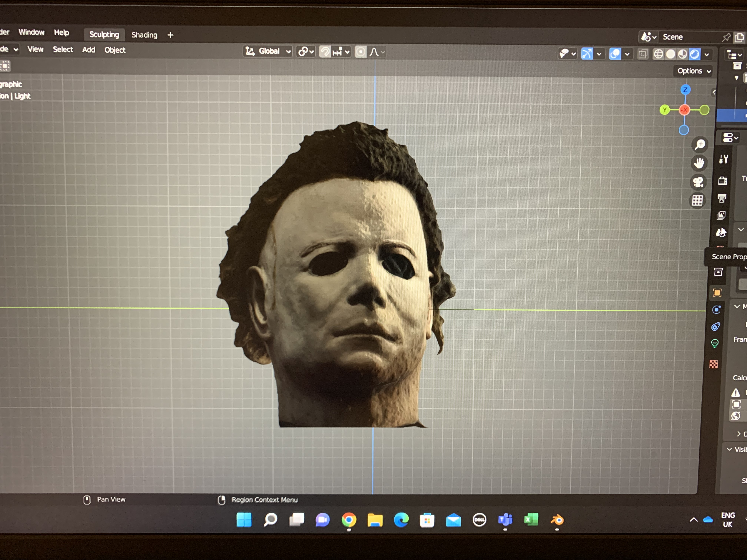Expand the viewport sidebar arrow
747x560 pixels.
714,92
